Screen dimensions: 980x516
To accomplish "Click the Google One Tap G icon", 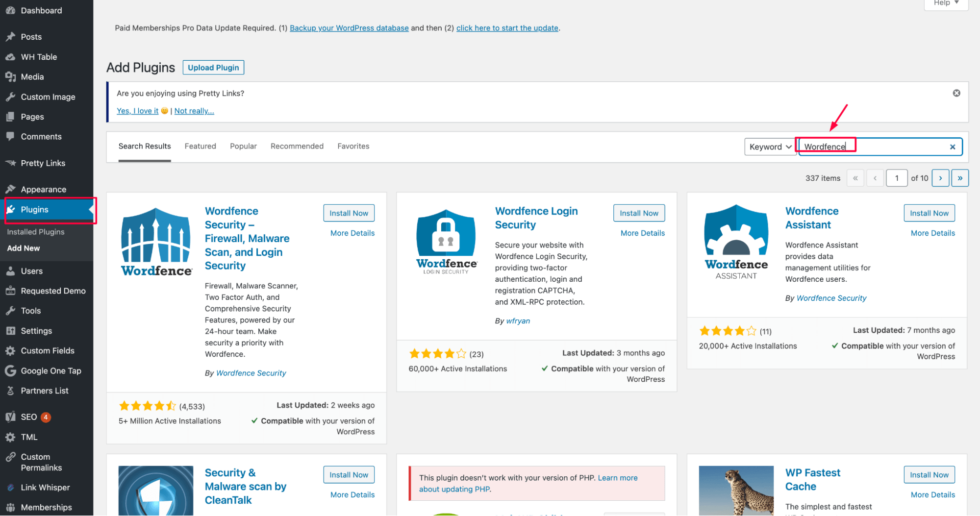I will pos(10,370).
